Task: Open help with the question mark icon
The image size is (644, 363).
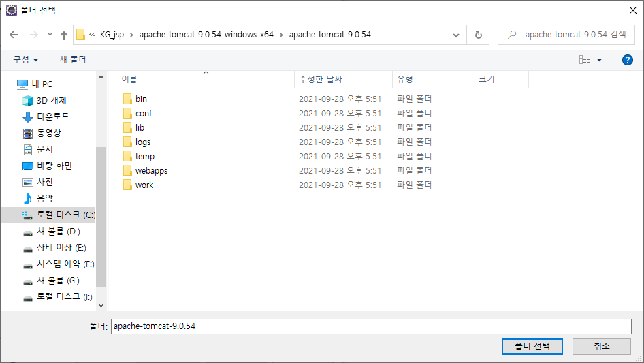Action: click(x=627, y=60)
